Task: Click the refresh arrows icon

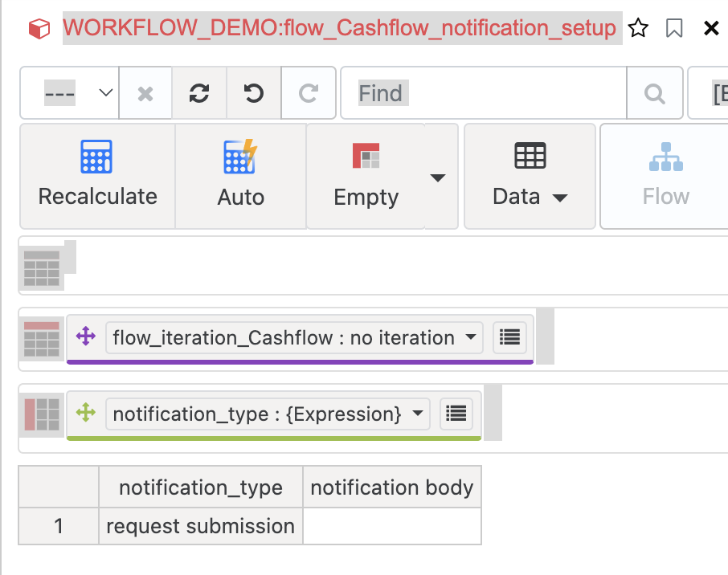Action: [x=199, y=94]
